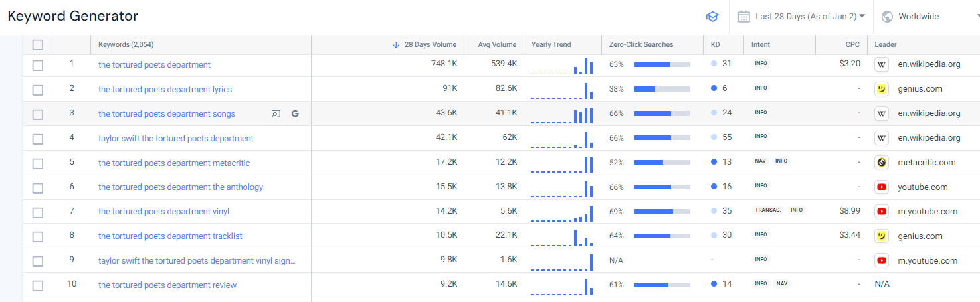Viewport: 980px width, 302px height.
Task: Open the tracklist keyword link
Action: 170,236
